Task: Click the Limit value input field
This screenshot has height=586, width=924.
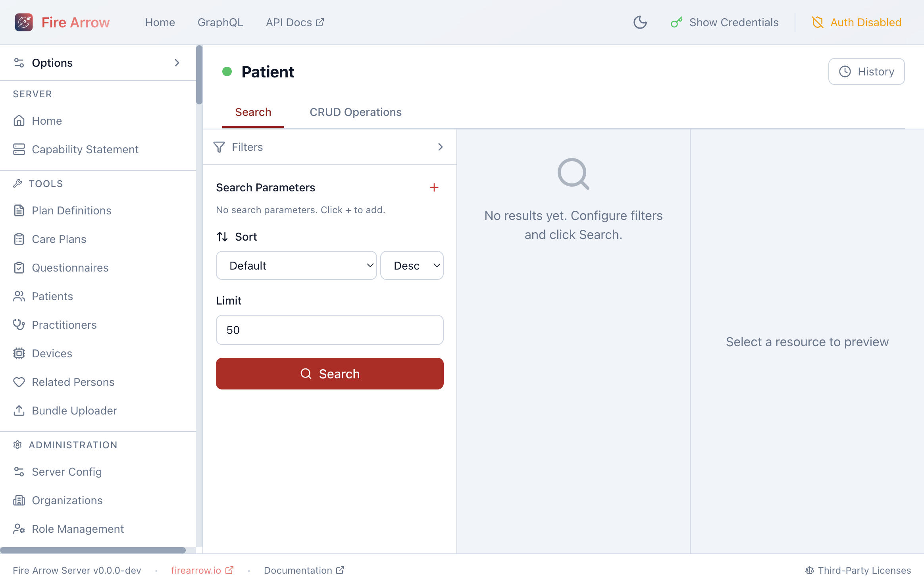Action: click(x=329, y=330)
